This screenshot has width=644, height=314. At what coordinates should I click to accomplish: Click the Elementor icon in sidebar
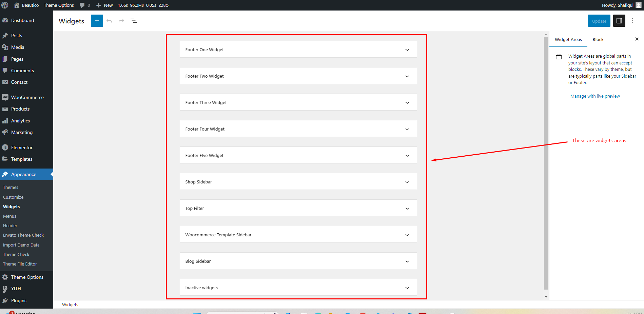pos(5,148)
